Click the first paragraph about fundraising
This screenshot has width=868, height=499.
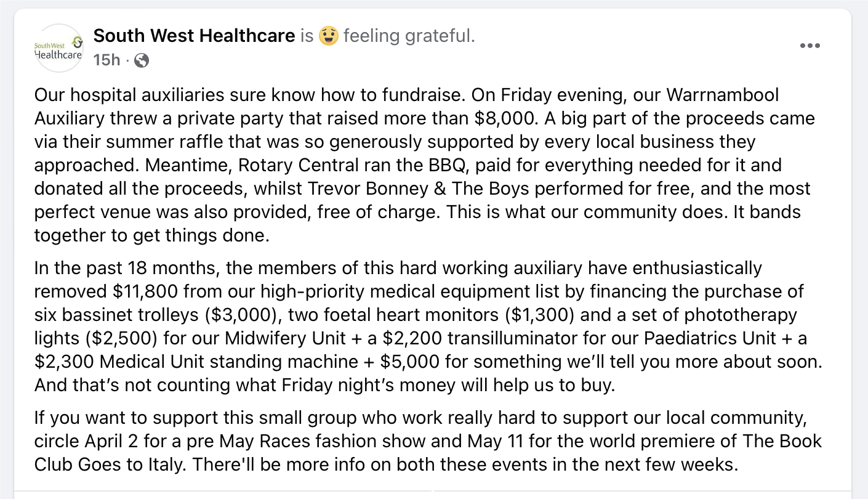pos(425,165)
